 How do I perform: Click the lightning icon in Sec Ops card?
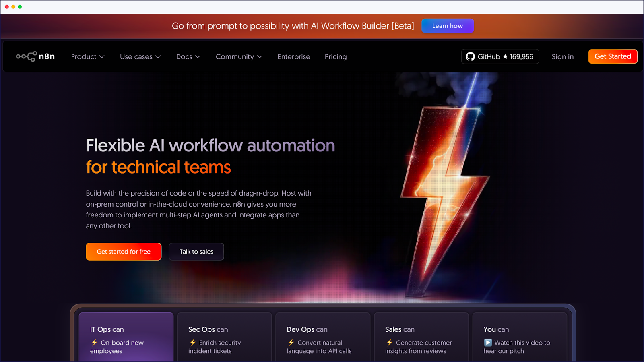tap(193, 343)
